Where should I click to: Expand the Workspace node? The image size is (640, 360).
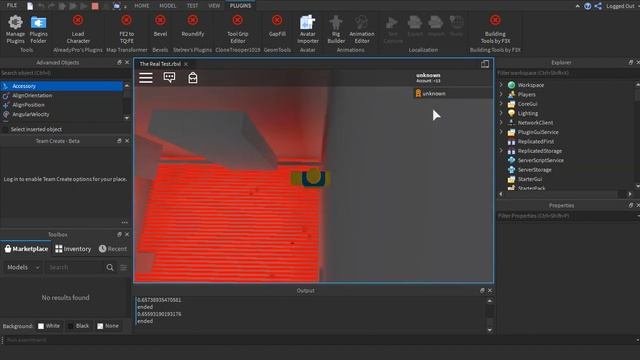click(501, 85)
